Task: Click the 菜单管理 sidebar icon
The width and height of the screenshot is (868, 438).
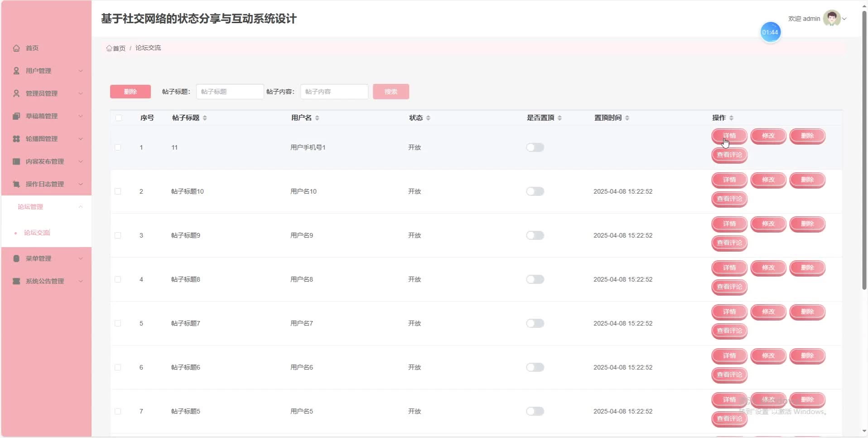Action: coord(16,258)
